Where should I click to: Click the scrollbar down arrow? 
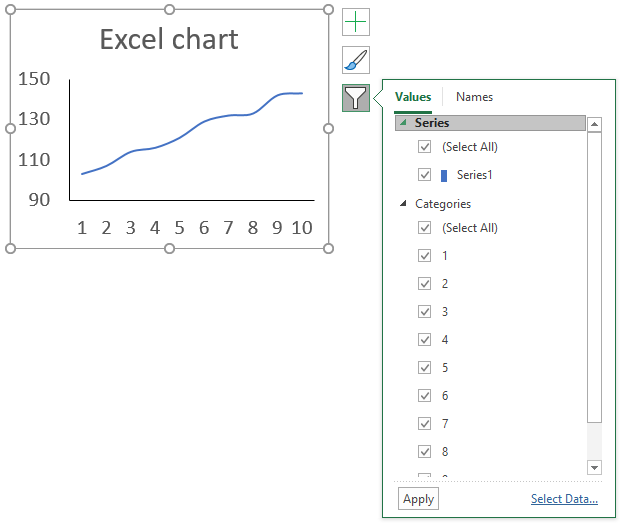594,467
